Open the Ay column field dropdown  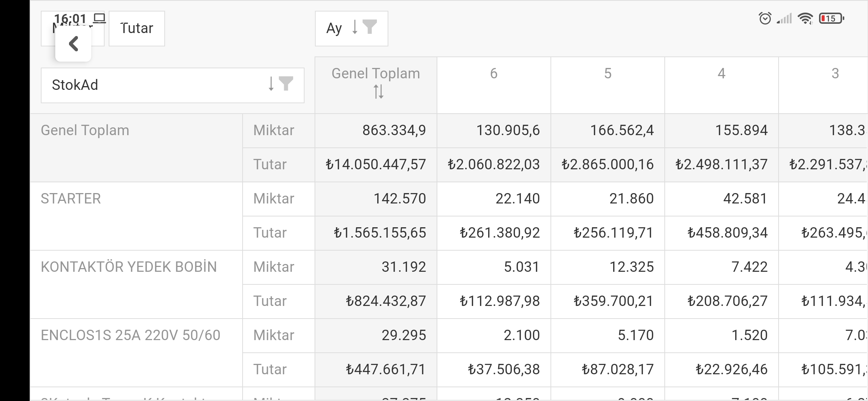[352, 29]
